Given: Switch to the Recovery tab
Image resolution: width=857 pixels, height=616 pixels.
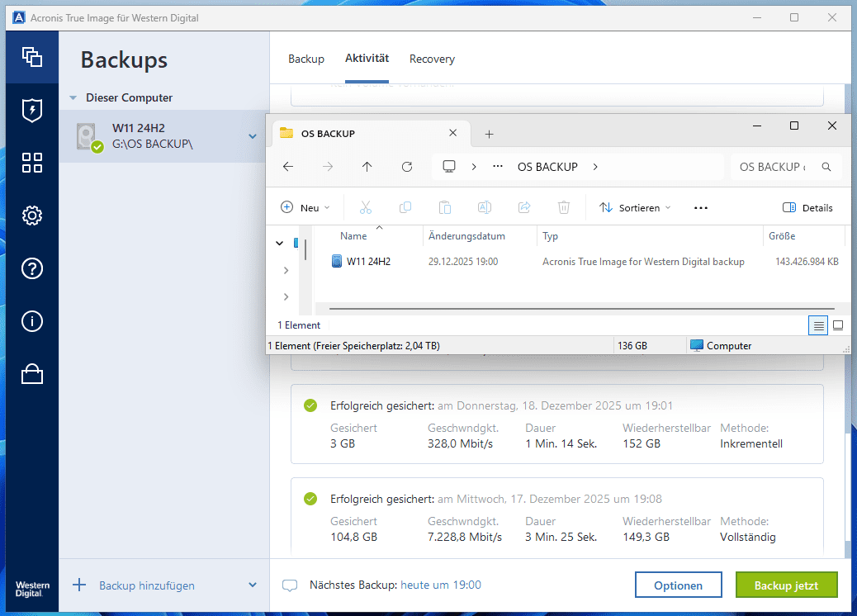Looking at the screenshot, I should pyautogui.click(x=432, y=59).
